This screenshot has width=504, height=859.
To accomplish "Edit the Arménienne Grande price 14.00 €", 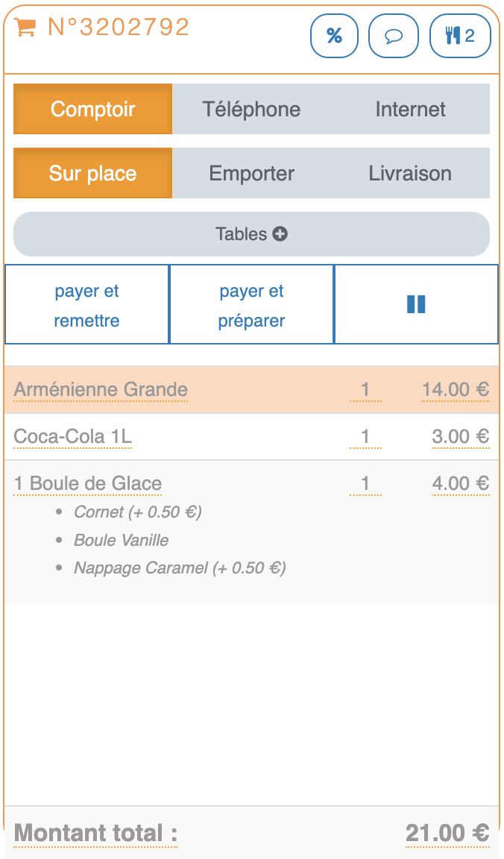I will [x=455, y=390].
